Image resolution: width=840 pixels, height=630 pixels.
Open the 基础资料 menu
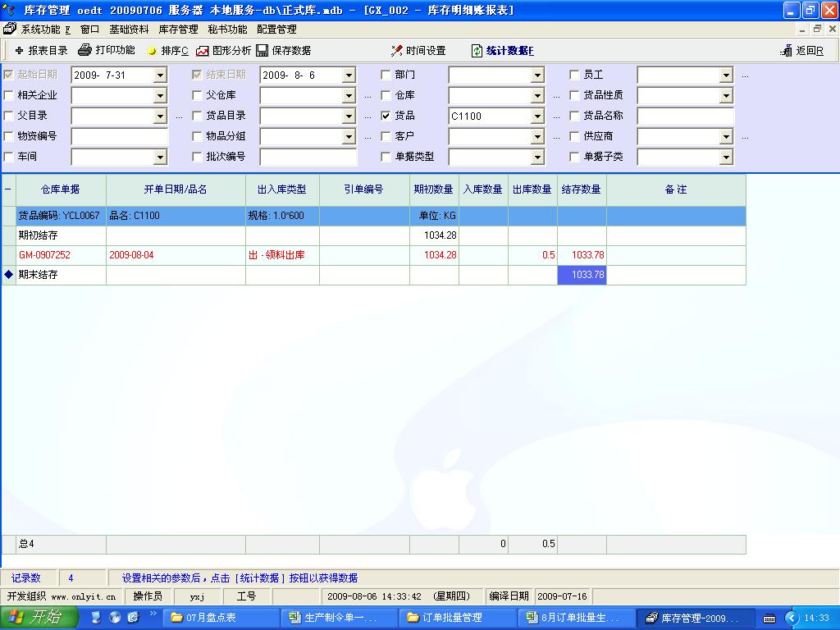[129, 30]
